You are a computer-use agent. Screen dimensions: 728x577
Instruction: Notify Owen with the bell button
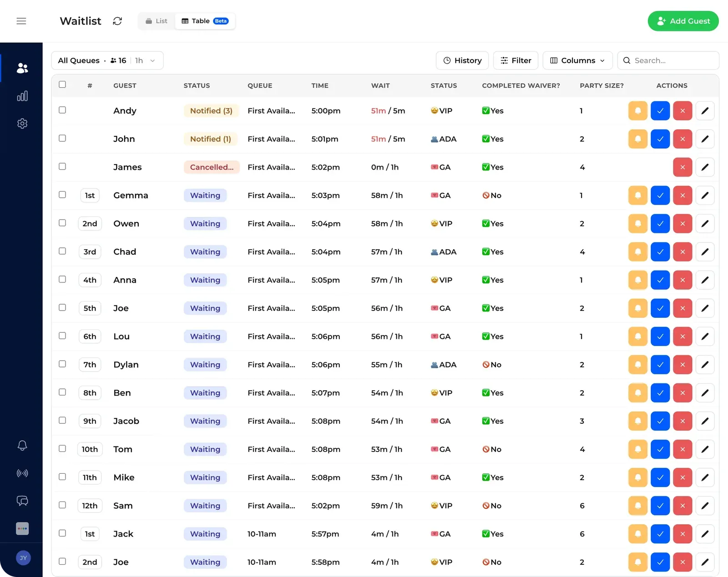(x=638, y=224)
